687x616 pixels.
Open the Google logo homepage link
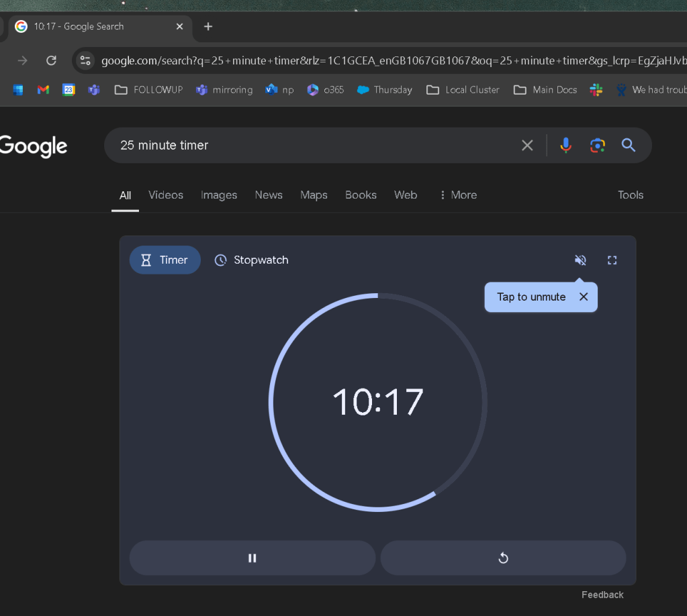point(34,146)
